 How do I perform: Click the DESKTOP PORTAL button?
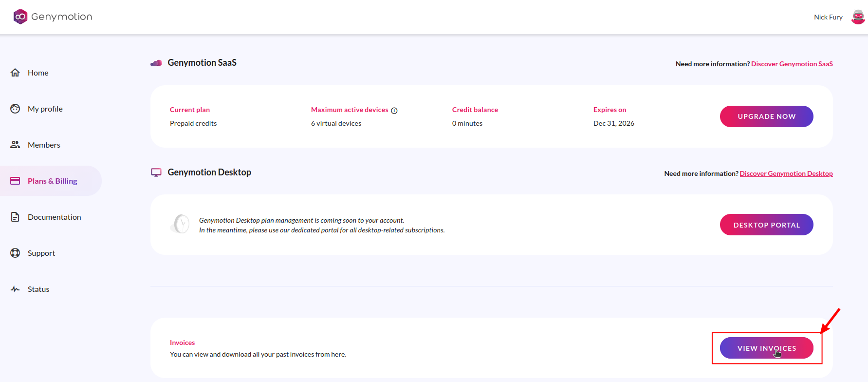(x=767, y=225)
